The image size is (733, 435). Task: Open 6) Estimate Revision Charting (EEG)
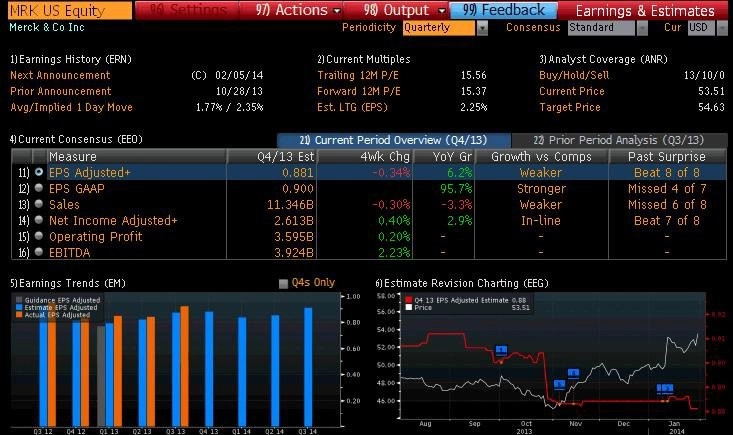tap(462, 283)
